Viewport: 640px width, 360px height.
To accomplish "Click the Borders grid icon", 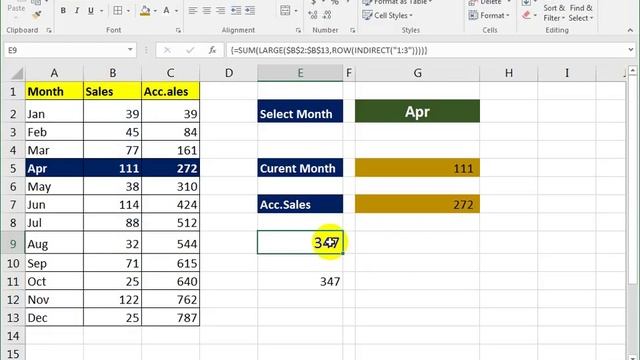I will tap(118, 11).
